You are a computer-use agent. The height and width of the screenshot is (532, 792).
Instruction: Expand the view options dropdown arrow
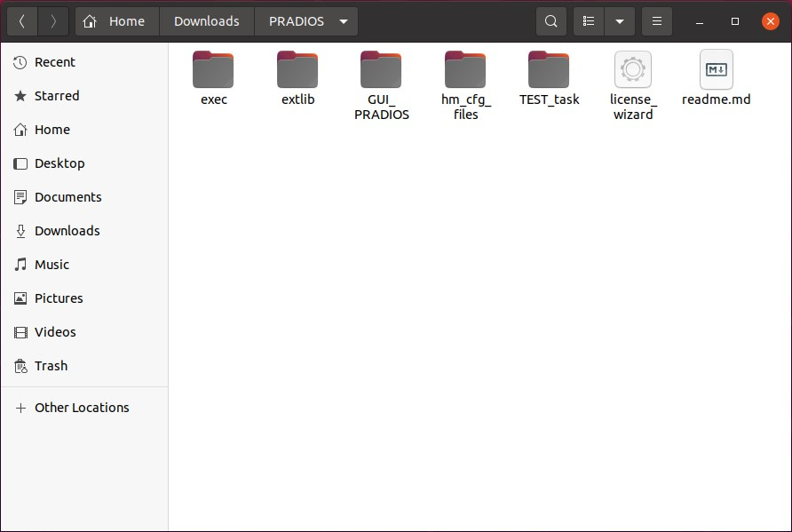[x=619, y=21]
